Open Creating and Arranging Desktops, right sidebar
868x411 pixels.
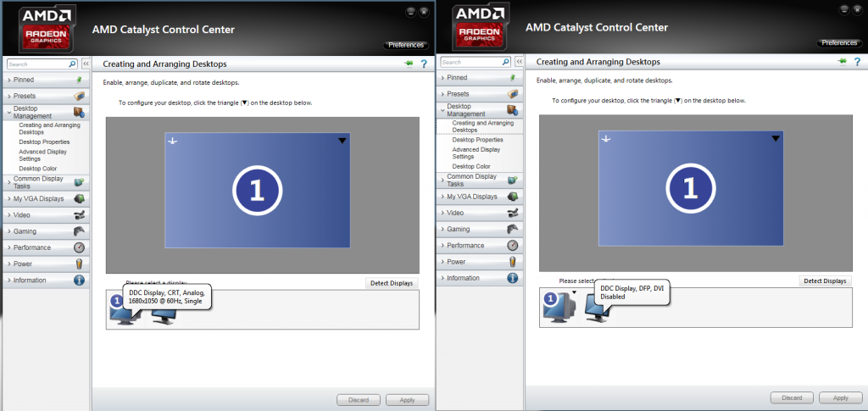[482, 126]
